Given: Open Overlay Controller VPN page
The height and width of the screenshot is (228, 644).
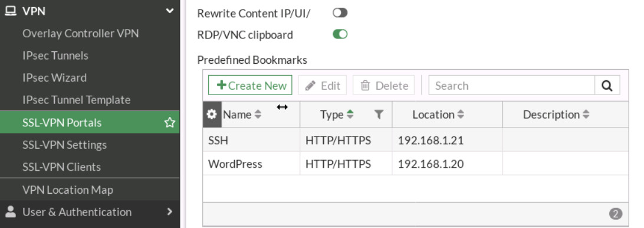Looking at the screenshot, I should [80, 33].
